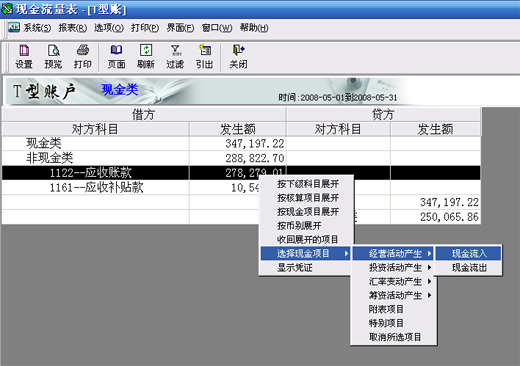
Task: Click 取消所选项目 in the submenu
Action: click(x=394, y=337)
